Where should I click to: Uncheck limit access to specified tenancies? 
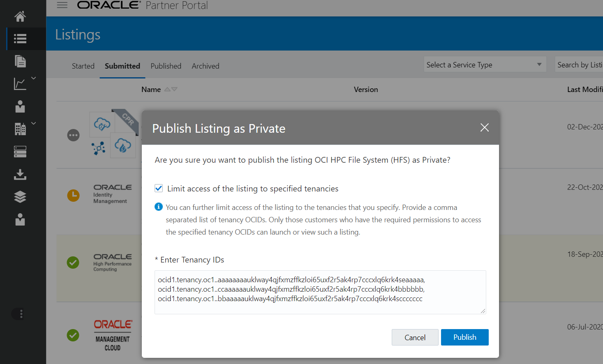point(159,188)
